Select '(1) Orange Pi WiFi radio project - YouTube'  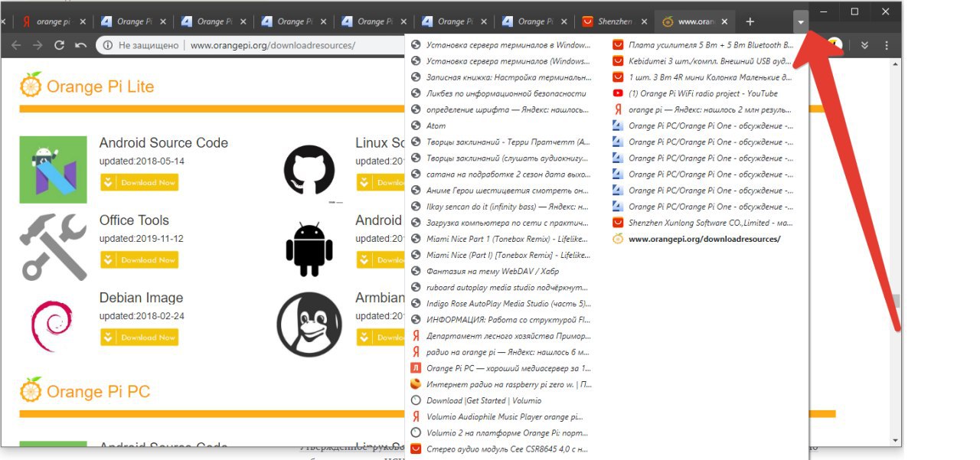tap(703, 93)
